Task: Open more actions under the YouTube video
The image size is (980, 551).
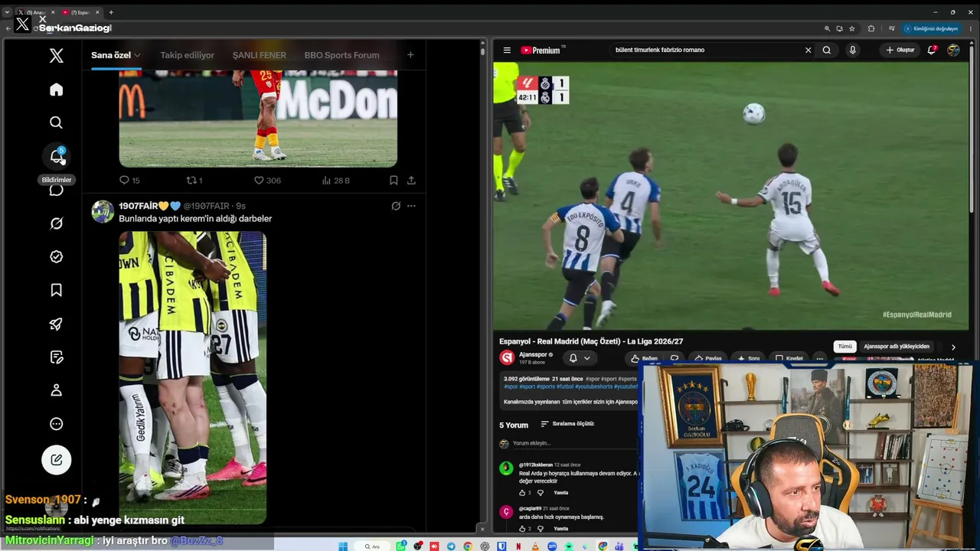Action: [x=819, y=358]
